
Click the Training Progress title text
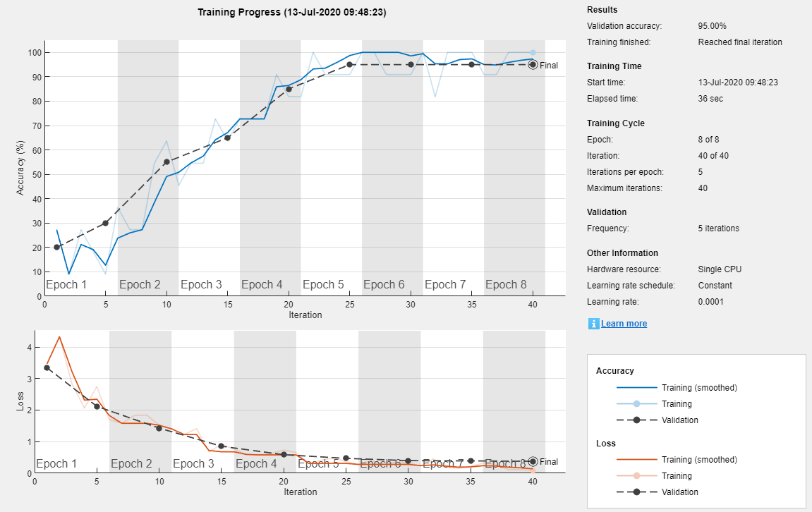pos(292,13)
